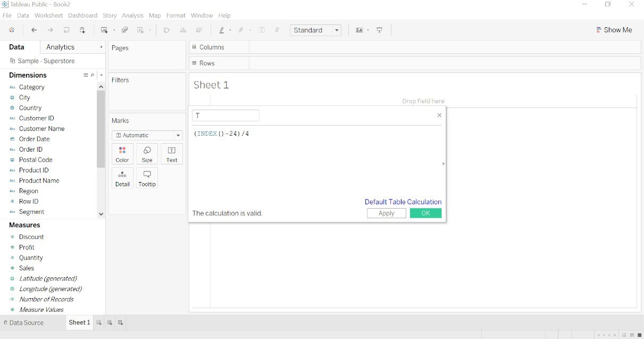This screenshot has height=339, width=644.
Task: Click the Sort ascending toolbar icon
Action: pos(183,30)
